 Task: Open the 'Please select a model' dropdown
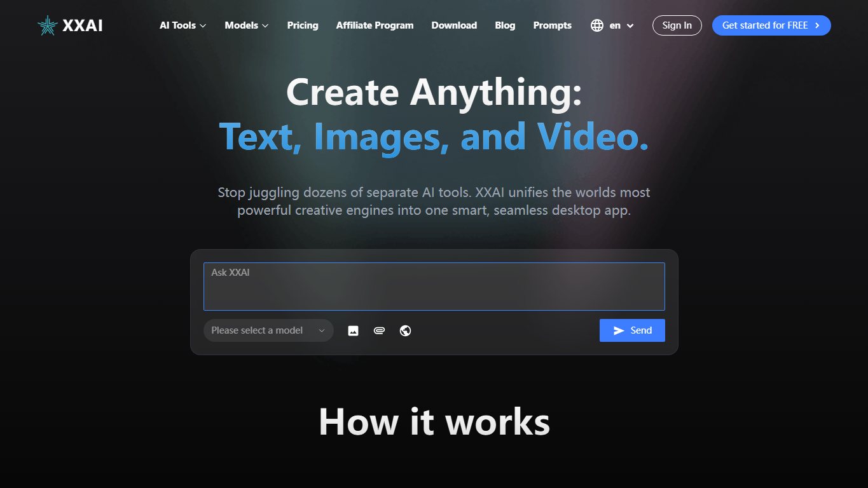point(268,330)
